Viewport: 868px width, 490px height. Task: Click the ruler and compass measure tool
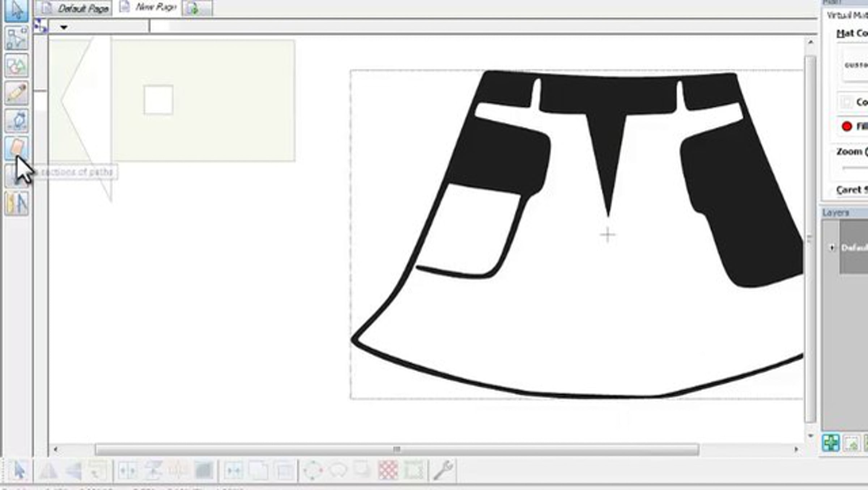pos(16,203)
